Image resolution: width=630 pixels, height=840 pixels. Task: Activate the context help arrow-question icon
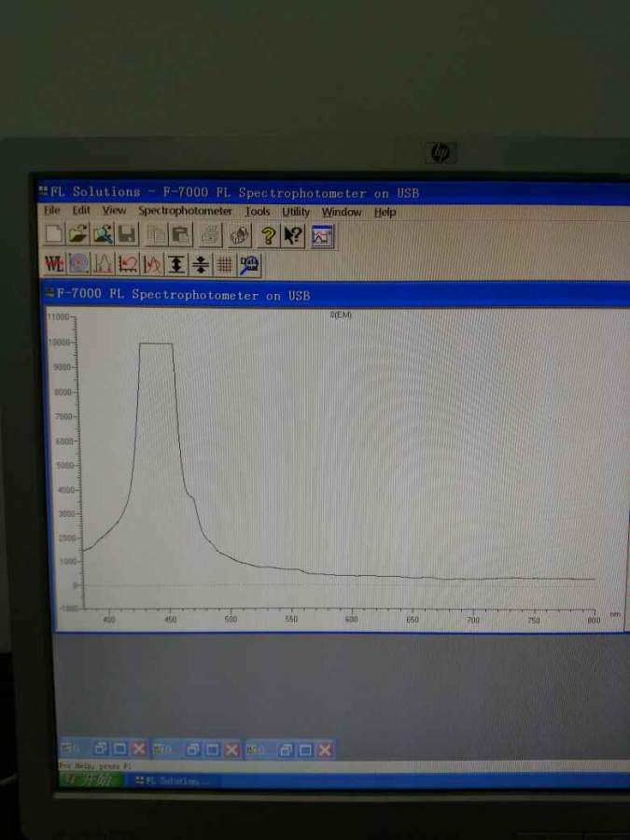coord(292,236)
